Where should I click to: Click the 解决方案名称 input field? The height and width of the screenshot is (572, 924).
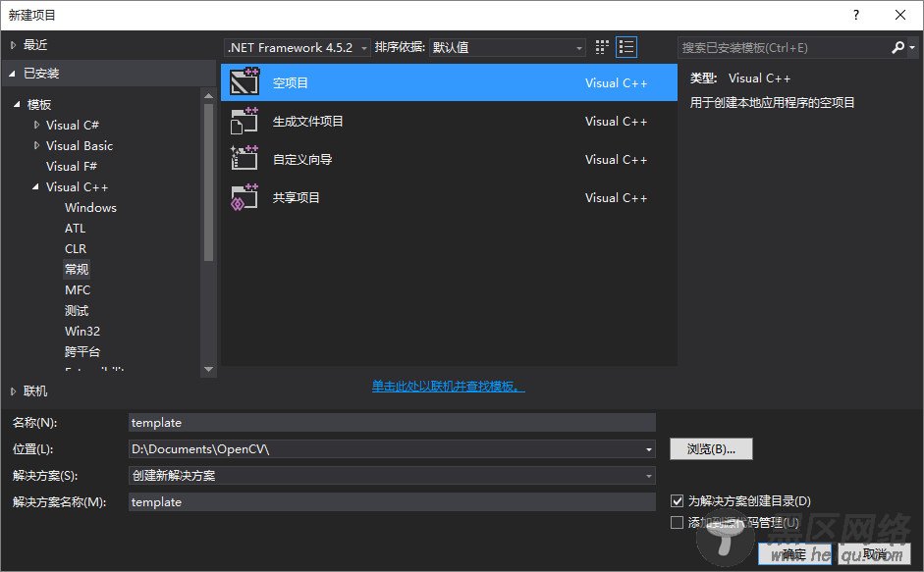pyautogui.click(x=392, y=502)
